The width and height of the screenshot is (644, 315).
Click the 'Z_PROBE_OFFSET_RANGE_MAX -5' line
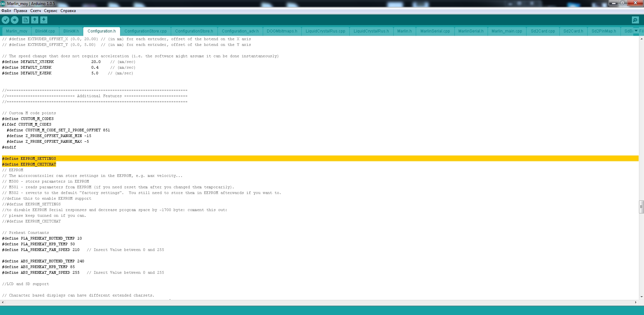(x=48, y=141)
